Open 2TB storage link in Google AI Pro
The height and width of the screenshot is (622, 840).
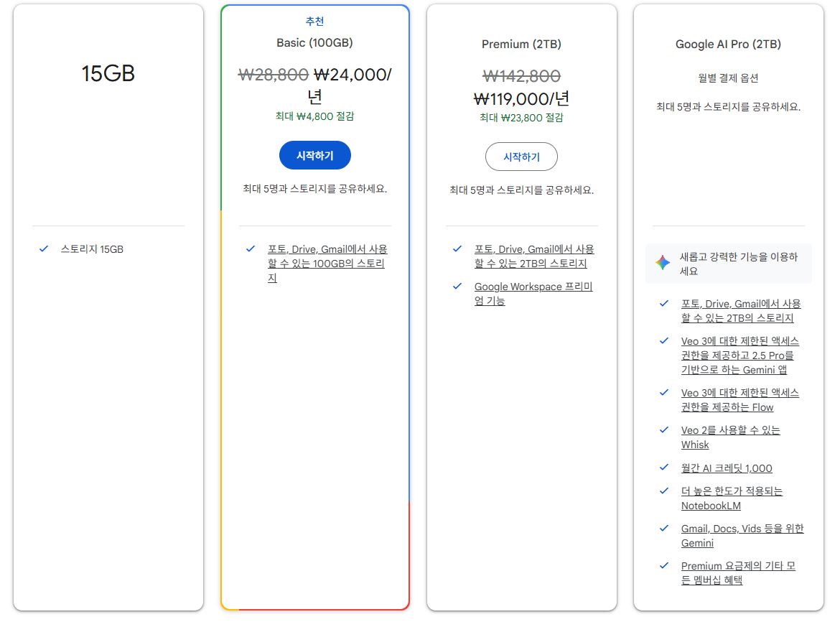click(741, 311)
